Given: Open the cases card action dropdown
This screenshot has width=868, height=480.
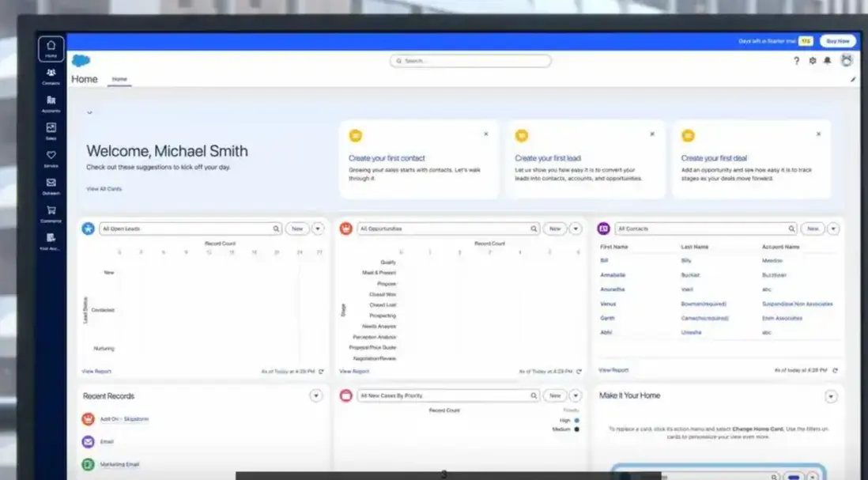Looking at the screenshot, I should click(x=576, y=395).
